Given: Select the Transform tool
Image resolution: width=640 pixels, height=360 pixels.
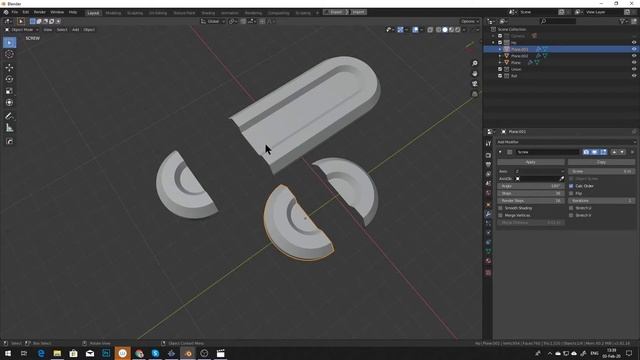Looking at the screenshot, I should tap(9, 103).
